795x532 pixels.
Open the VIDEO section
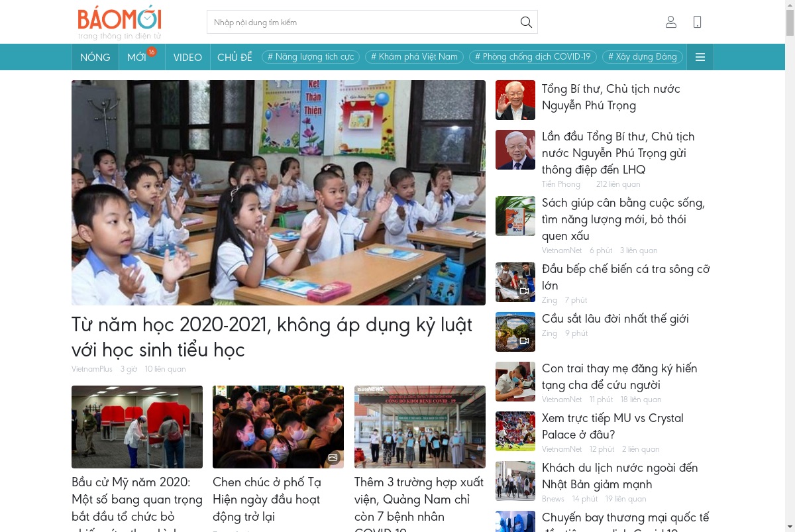[187, 57]
